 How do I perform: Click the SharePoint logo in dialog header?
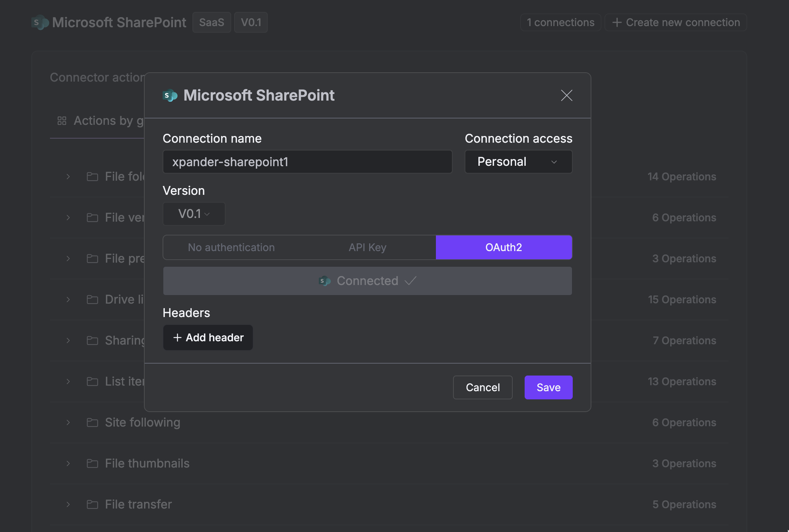(x=170, y=95)
